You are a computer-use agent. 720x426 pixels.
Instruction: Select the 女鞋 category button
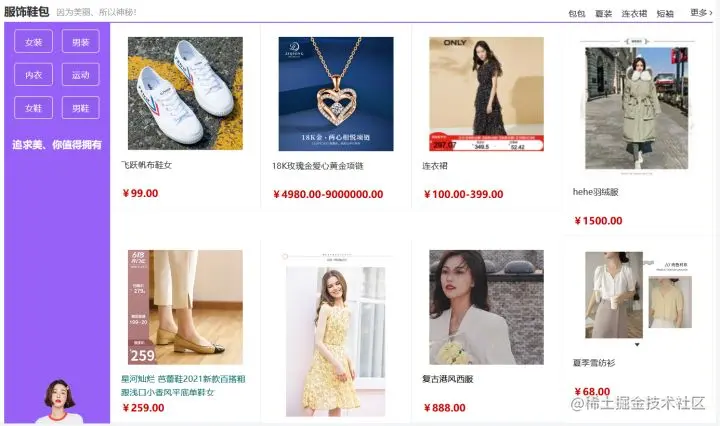pyautogui.click(x=34, y=108)
